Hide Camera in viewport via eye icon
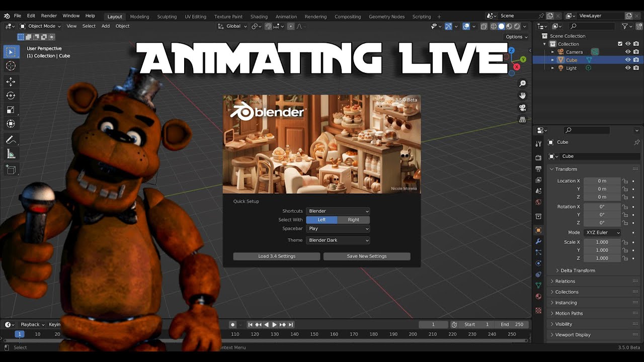The image size is (644, 362). (x=628, y=52)
